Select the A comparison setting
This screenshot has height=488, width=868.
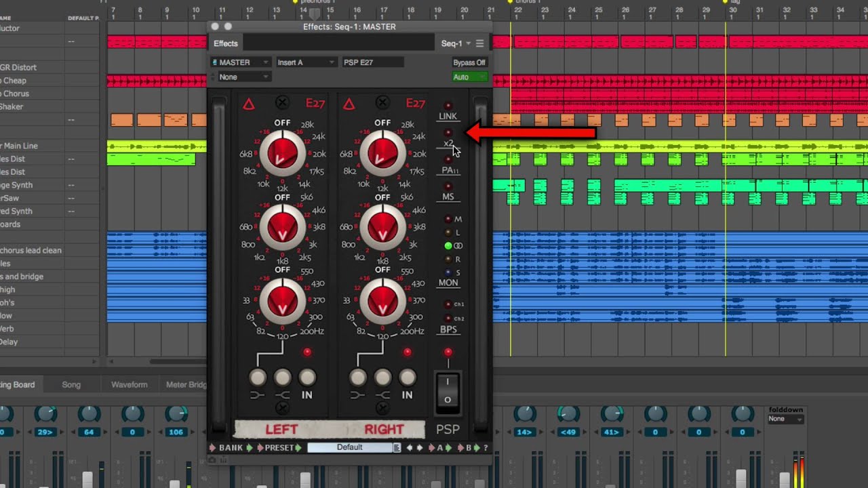440,448
